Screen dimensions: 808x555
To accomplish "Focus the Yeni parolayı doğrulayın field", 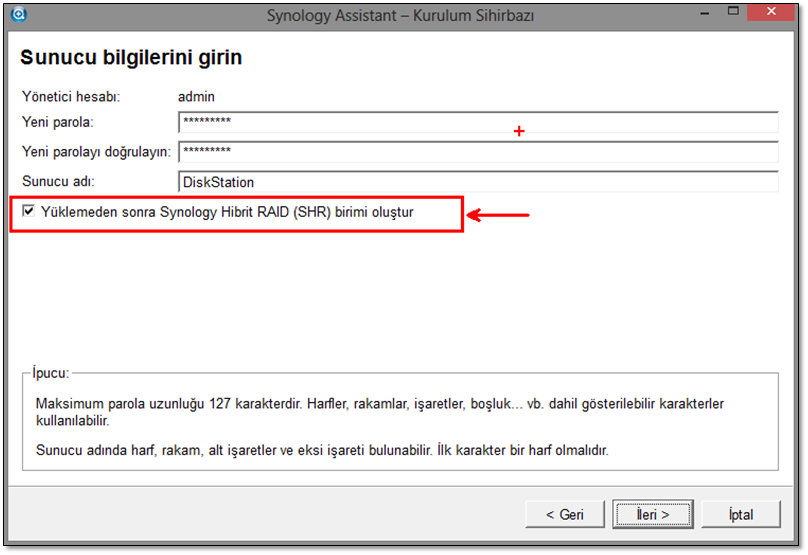I will point(478,152).
